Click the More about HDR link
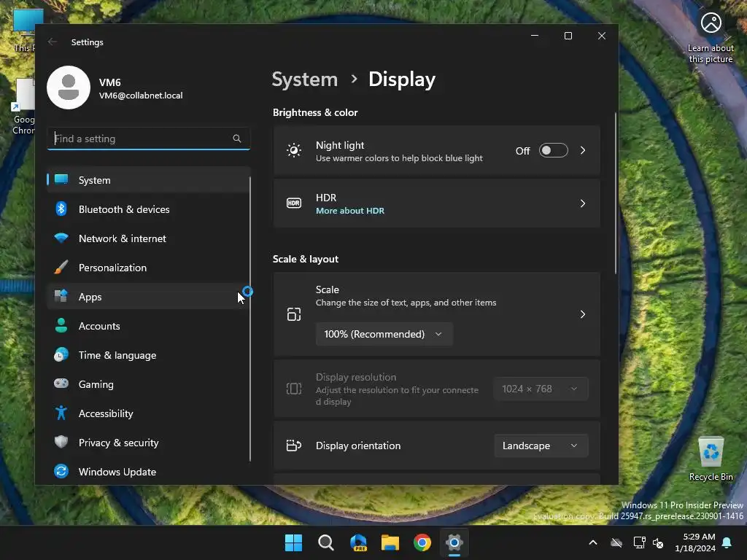 coord(350,211)
